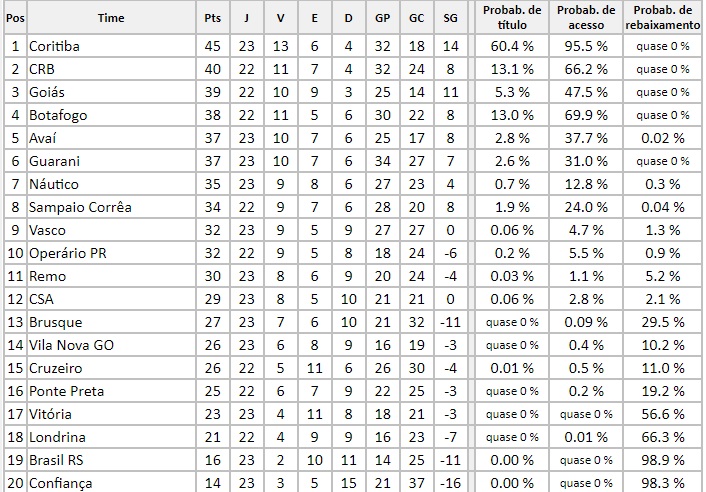The image size is (706, 492).
Task: Select the CRB team row name
Action: pyautogui.click(x=43, y=69)
